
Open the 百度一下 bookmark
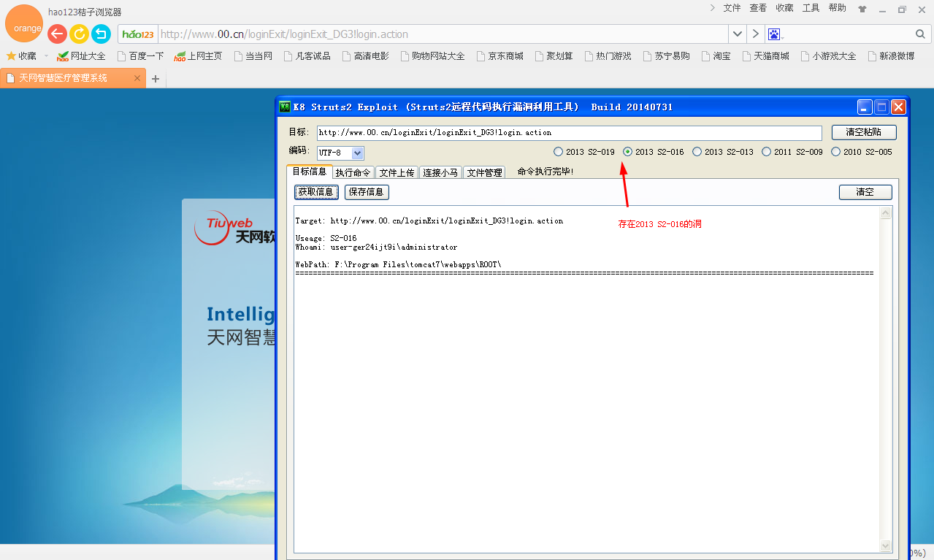tap(140, 56)
